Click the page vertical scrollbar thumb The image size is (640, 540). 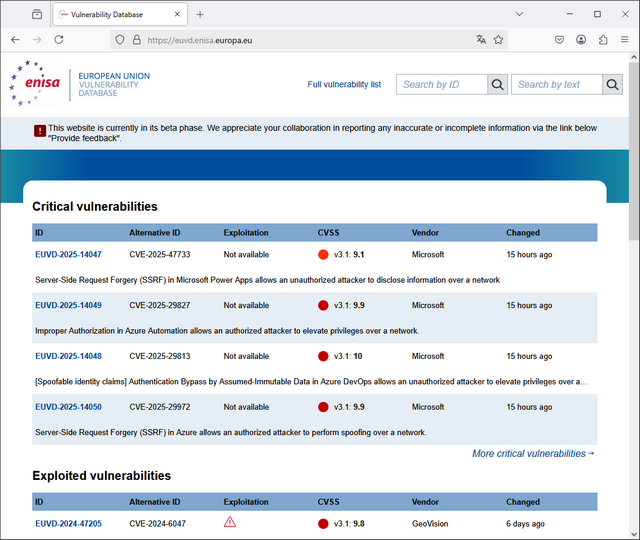[x=633, y=151]
